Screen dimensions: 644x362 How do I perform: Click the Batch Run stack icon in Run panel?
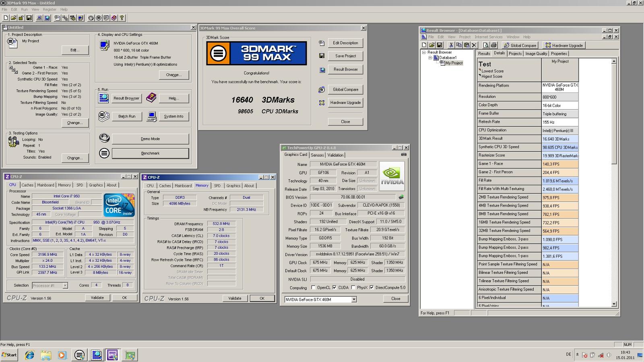104,116
